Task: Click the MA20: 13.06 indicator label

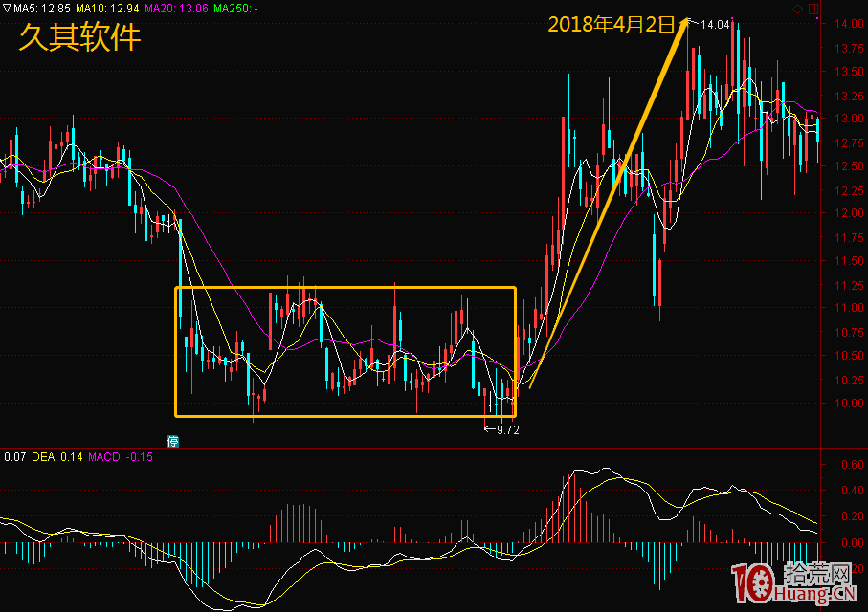Action: tap(176, 9)
